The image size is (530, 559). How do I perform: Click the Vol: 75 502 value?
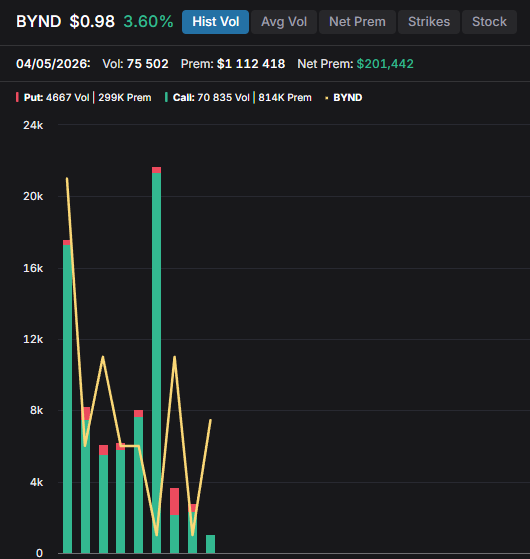(135, 64)
